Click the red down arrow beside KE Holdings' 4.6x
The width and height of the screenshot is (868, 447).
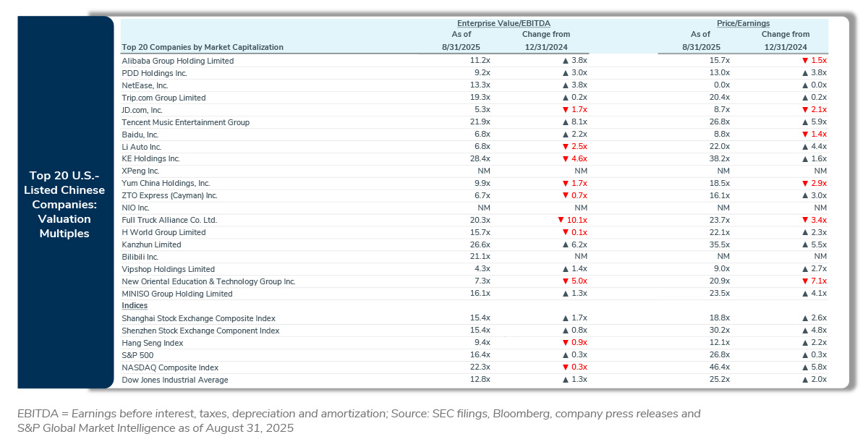tap(566, 158)
